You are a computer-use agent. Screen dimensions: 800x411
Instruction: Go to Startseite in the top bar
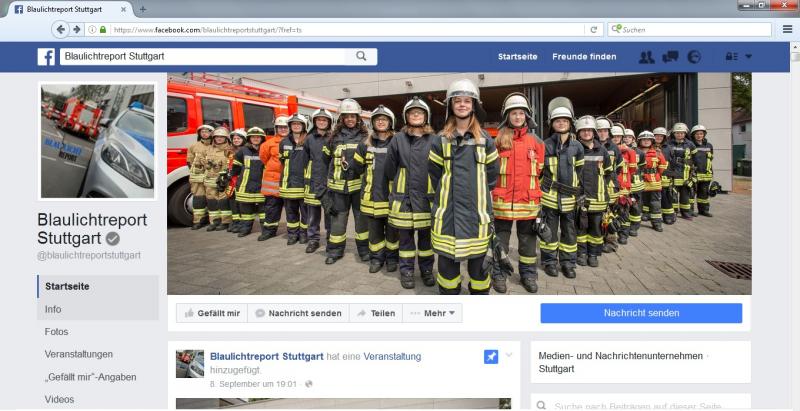(517, 57)
